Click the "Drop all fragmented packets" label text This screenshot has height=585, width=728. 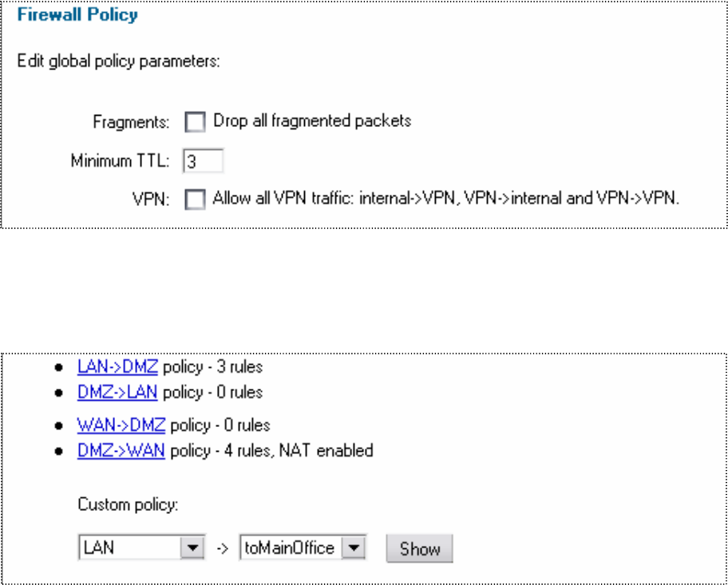[312, 121]
